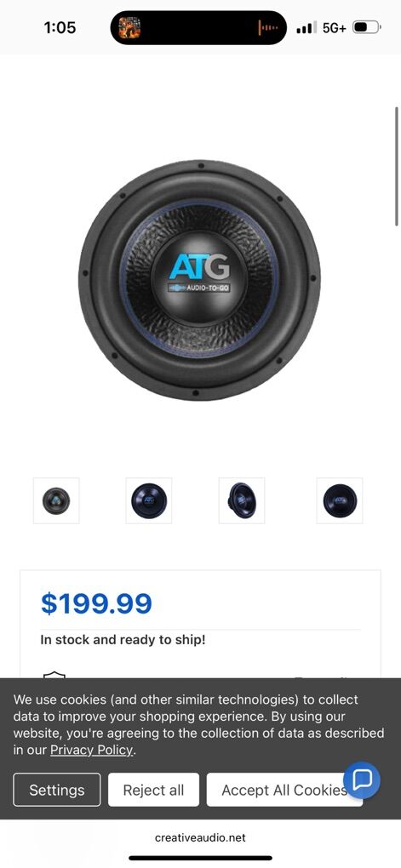Select the first front-view subwoofer thumbnail

(56, 500)
